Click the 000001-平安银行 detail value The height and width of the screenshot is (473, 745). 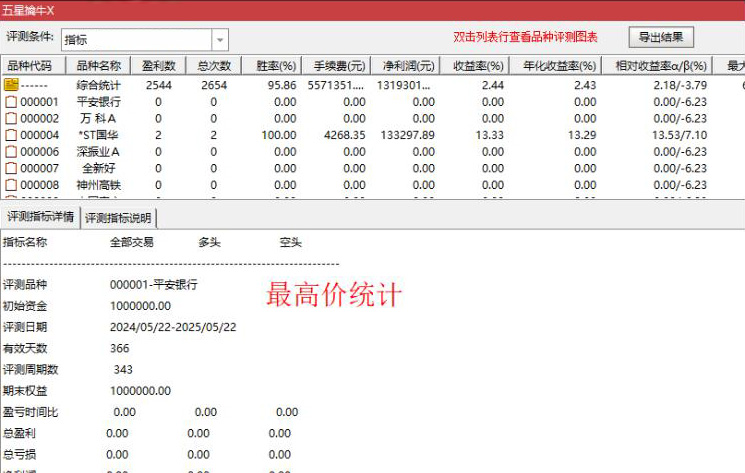coord(153,285)
